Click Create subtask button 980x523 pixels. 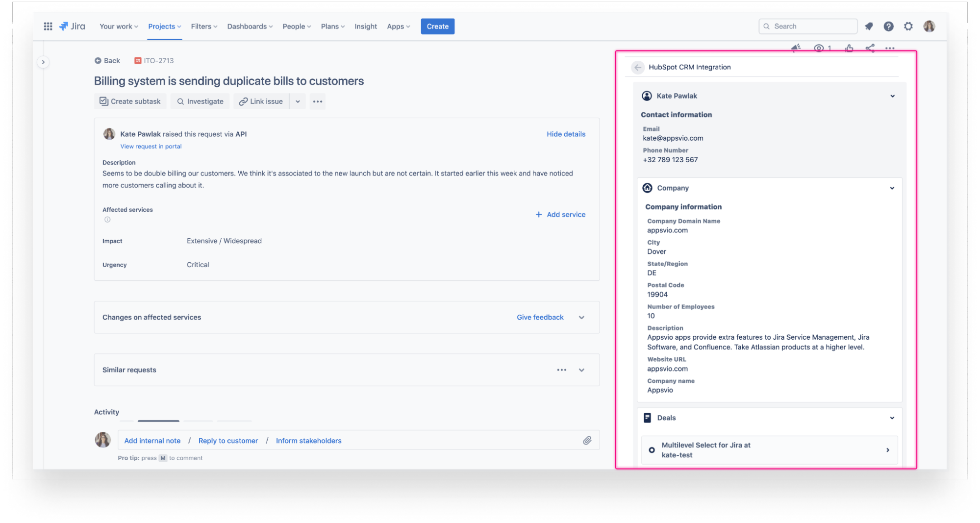(x=130, y=101)
